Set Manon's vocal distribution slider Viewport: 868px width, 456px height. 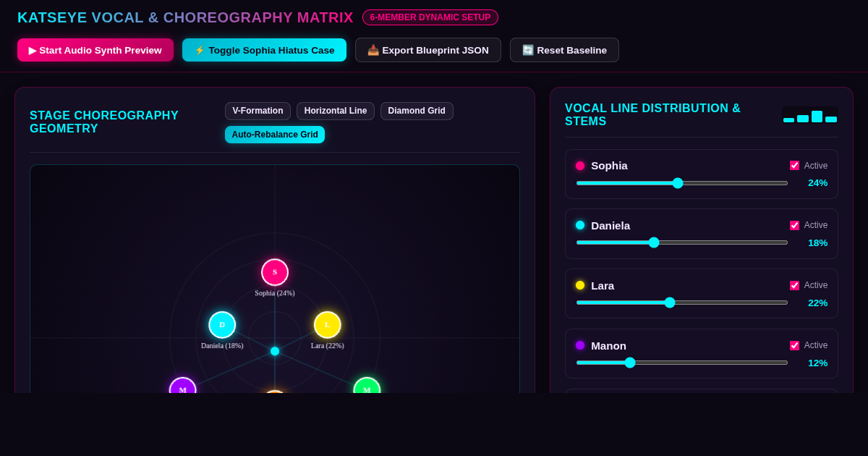pyautogui.click(x=682, y=363)
